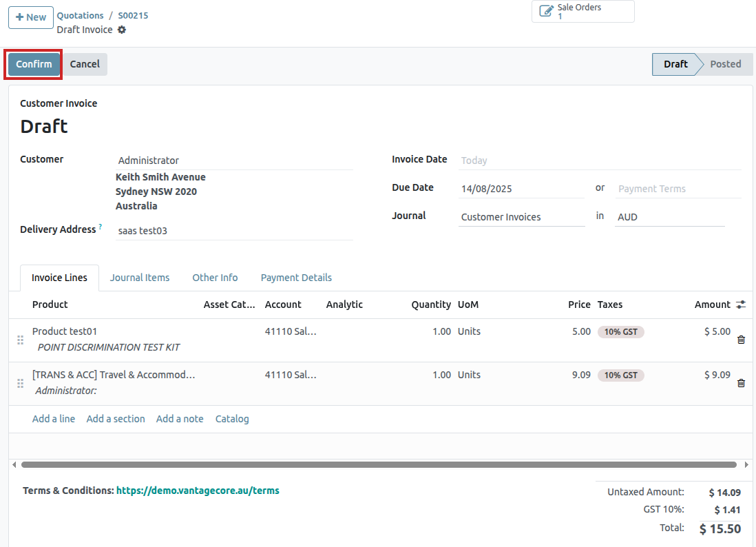Screen dimensions: 756x547
Task: Open the column settings adjust icon
Action: tap(741, 305)
